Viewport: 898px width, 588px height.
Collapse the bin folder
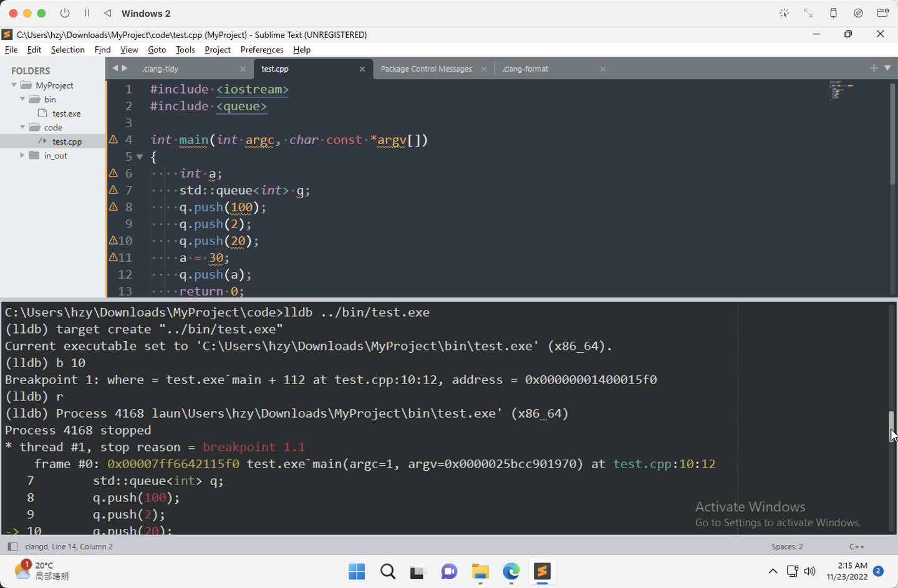22,99
